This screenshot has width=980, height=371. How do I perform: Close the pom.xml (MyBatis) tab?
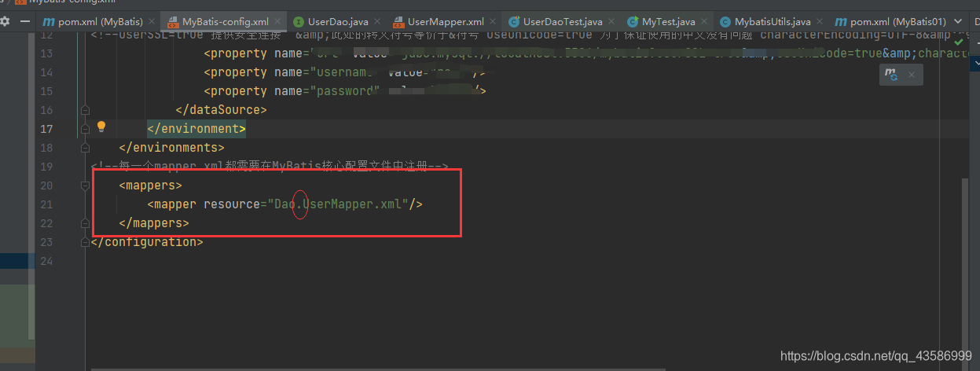(x=152, y=22)
